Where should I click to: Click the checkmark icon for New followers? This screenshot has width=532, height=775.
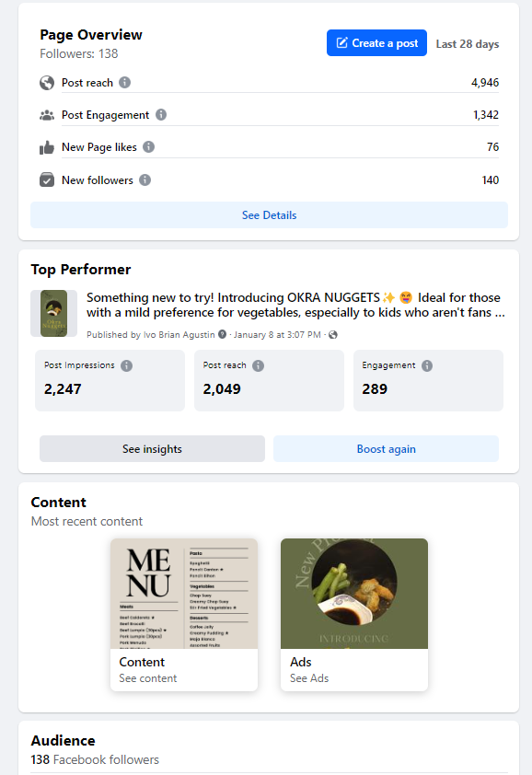47,179
